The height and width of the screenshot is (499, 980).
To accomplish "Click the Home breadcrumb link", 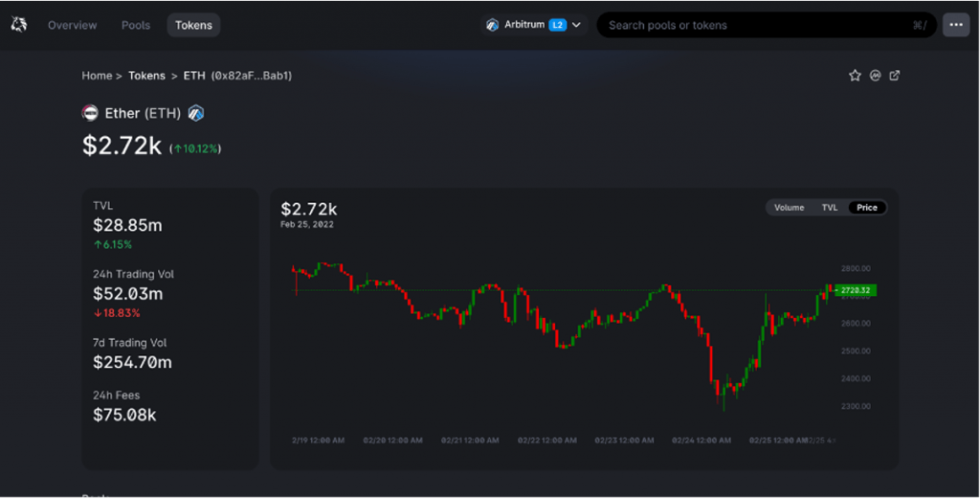I will pyautogui.click(x=97, y=76).
